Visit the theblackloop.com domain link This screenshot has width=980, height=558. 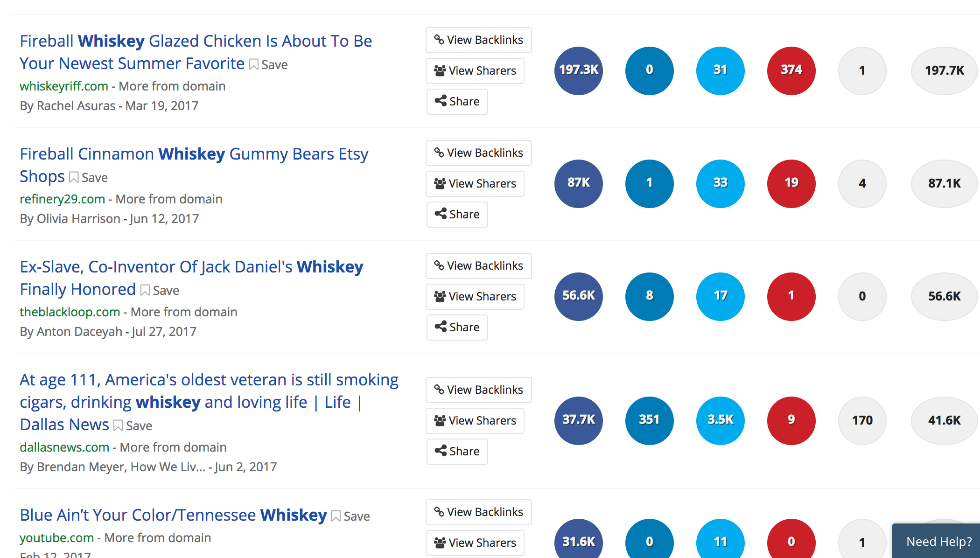point(70,312)
